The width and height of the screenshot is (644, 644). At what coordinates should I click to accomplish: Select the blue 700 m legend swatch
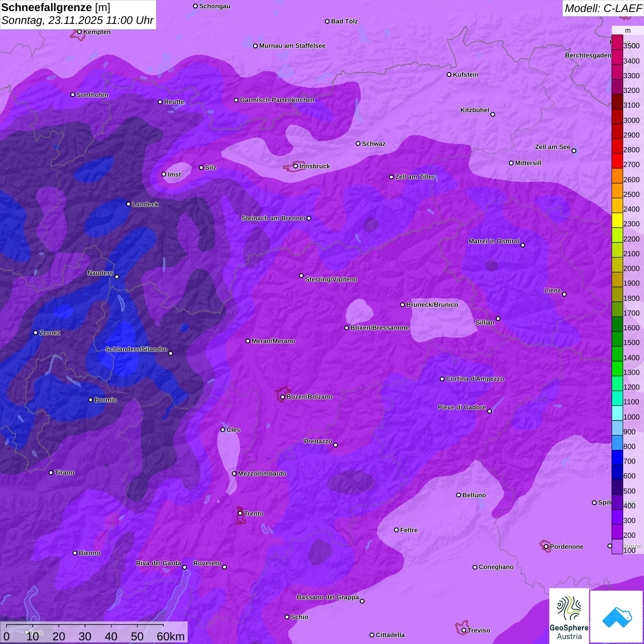coord(617,458)
